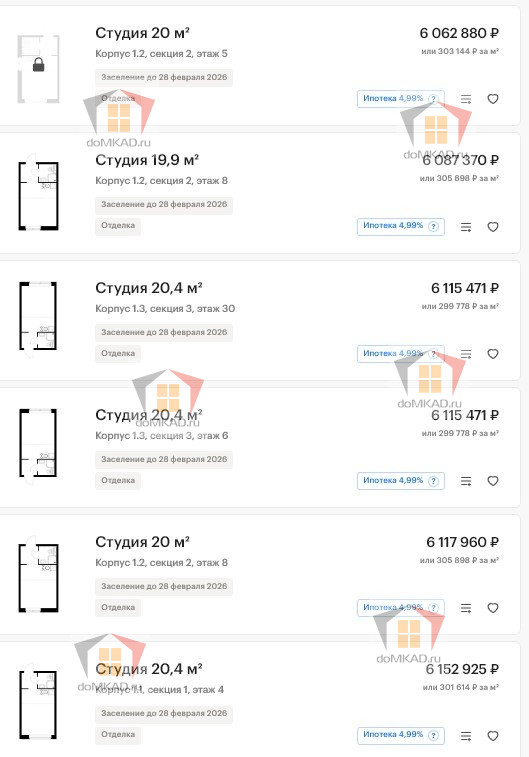Open the locked floor plan thumbnail
Image resolution: width=529 pixels, height=757 pixels.
click(39, 69)
